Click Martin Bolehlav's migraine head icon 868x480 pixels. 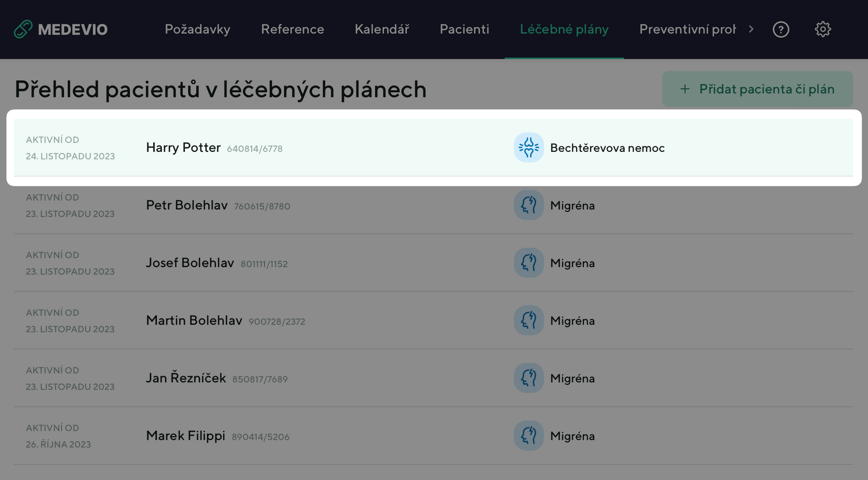(529, 320)
